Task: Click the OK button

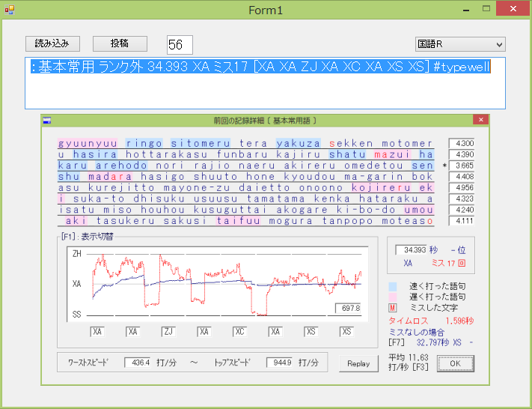Action: (x=456, y=363)
